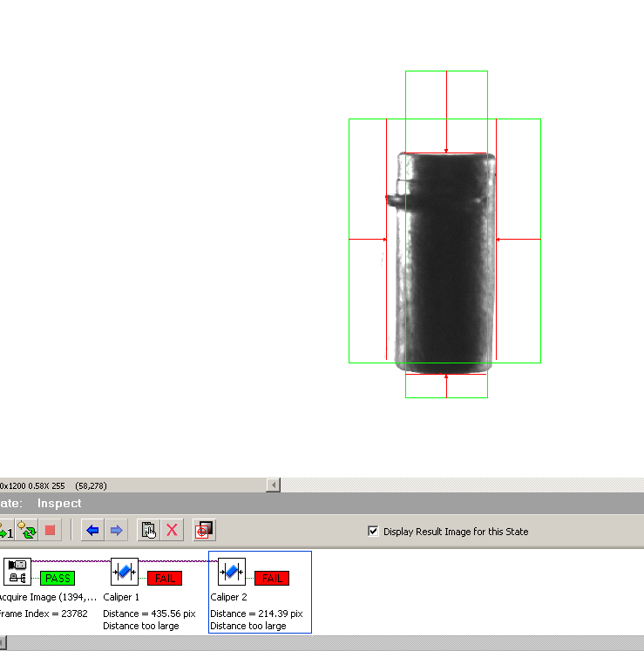The image size is (644, 651).
Task: Click the green PASS status indicator
Action: (x=58, y=578)
